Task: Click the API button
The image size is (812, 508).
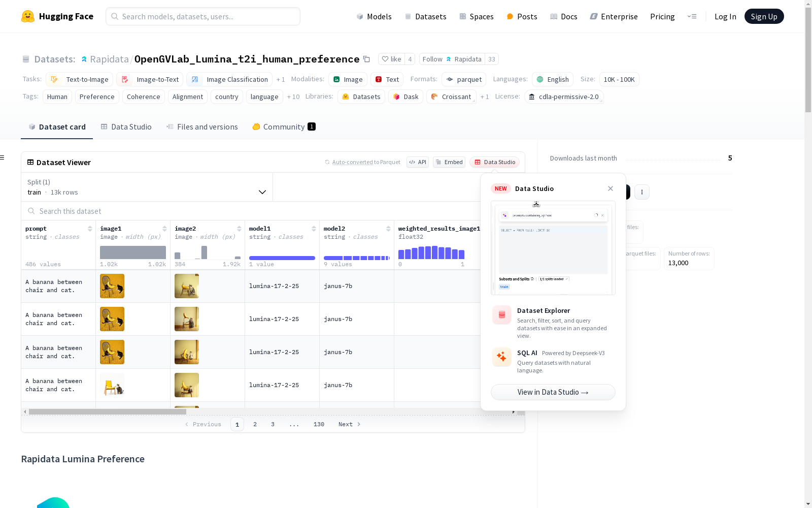Action: (418, 162)
